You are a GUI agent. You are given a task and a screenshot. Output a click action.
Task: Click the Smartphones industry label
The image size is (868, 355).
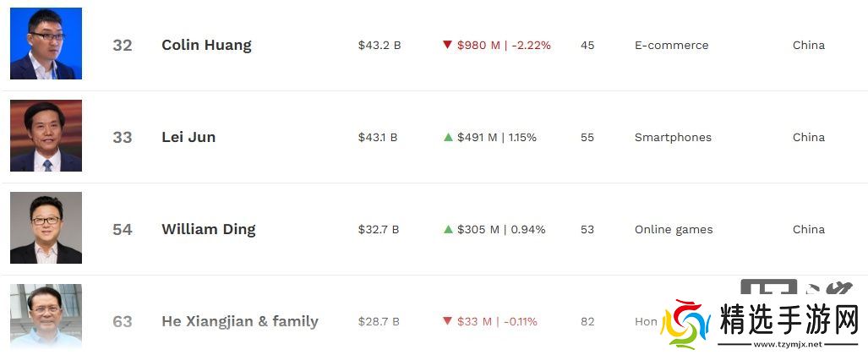click(673, 137)
